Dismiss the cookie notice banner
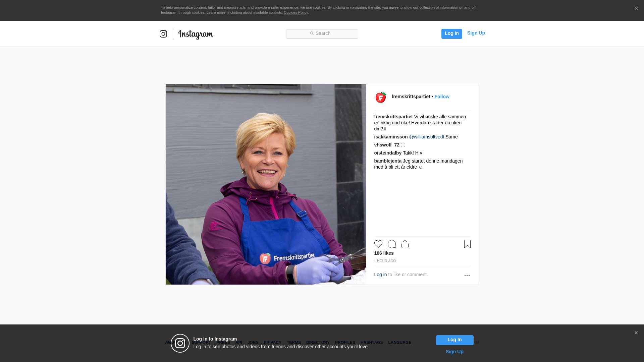Viewport: 644px width, 362px height. pyautogui.click(x=636, y=8)
